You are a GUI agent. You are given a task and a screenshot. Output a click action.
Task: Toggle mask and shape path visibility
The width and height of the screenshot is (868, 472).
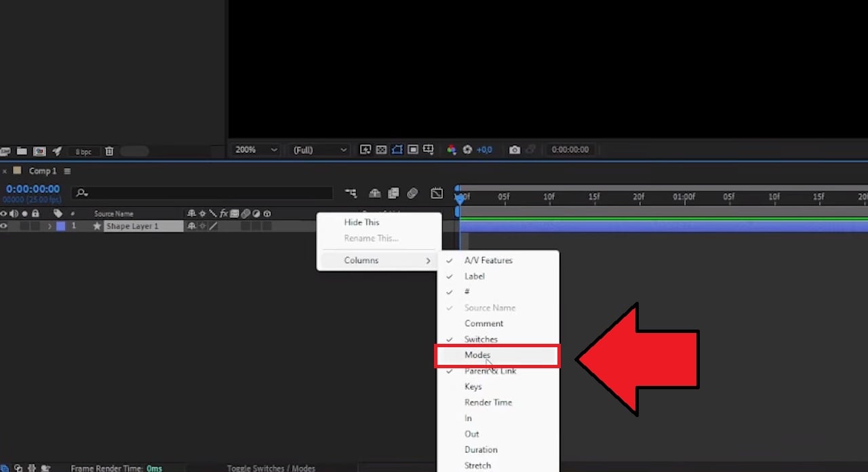pyautogui.click(x=397, y=149)
